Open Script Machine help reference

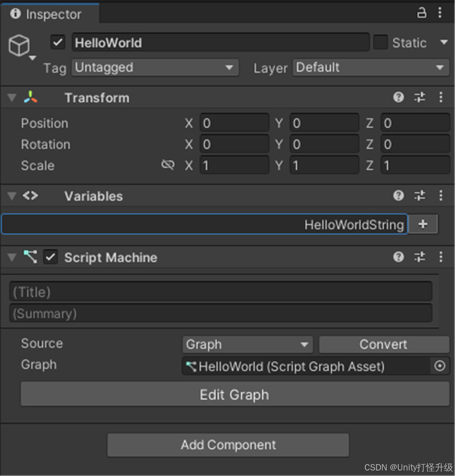tap(399, 257)
